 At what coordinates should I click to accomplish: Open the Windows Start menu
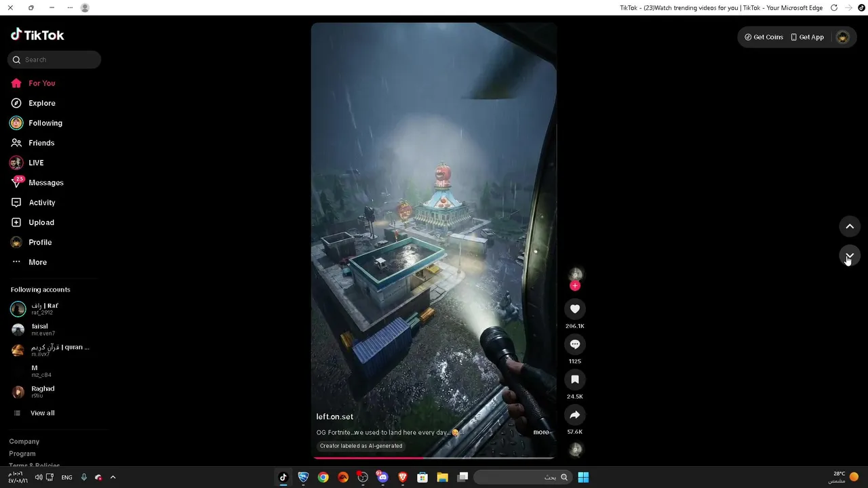[583, 477]
